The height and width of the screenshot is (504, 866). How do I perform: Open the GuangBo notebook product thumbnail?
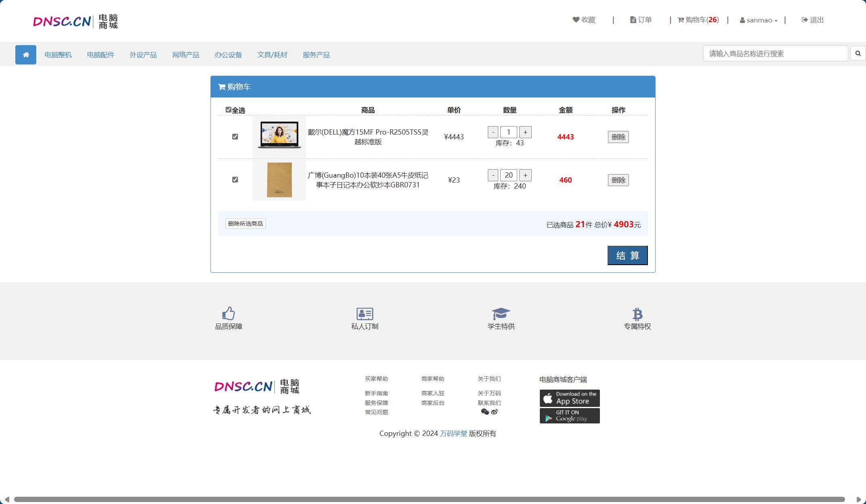coord(279,180)
